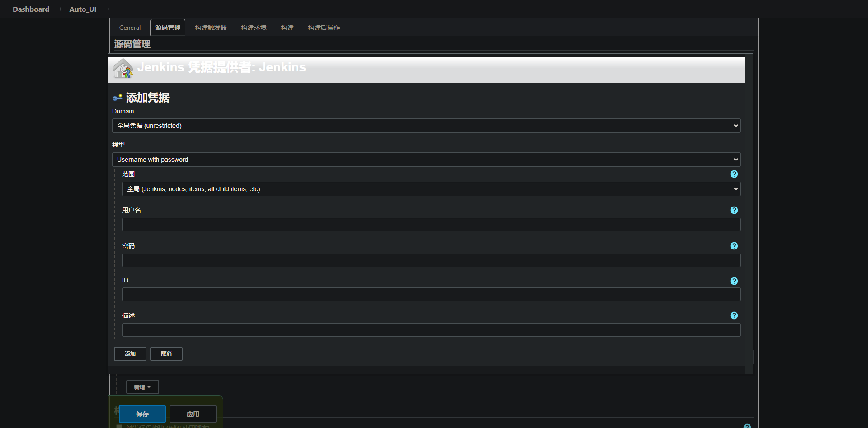The height and width of the screenshot is (428, 868).
Task: Focus the 密码 input field
Action: click(431, 260)
